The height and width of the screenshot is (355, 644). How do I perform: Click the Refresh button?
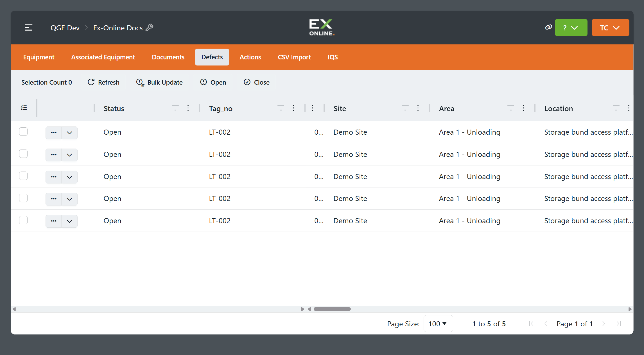(103, 82)
